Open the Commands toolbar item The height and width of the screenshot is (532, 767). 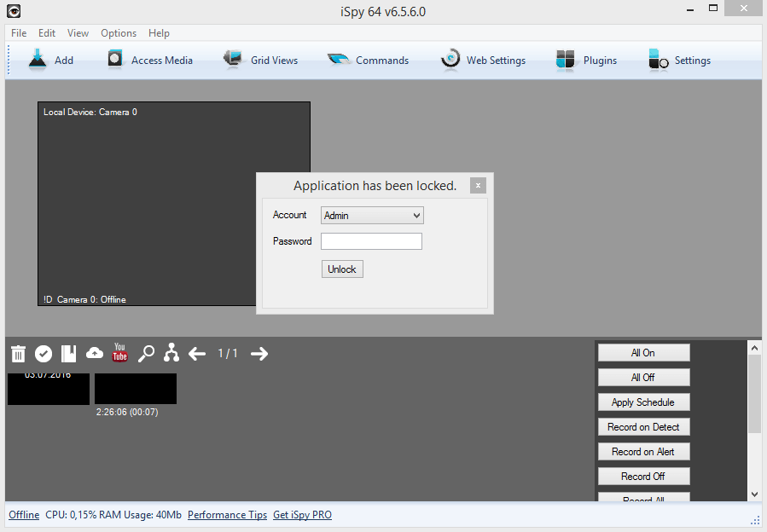tap(368, 61)
